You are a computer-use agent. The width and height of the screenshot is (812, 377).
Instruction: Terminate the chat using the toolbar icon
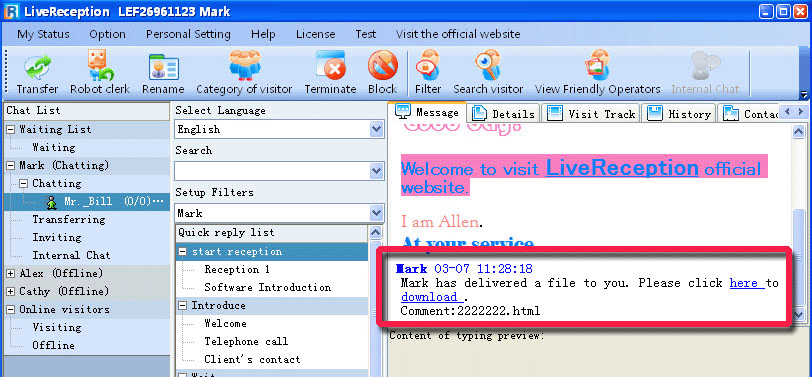coord(330,65)
